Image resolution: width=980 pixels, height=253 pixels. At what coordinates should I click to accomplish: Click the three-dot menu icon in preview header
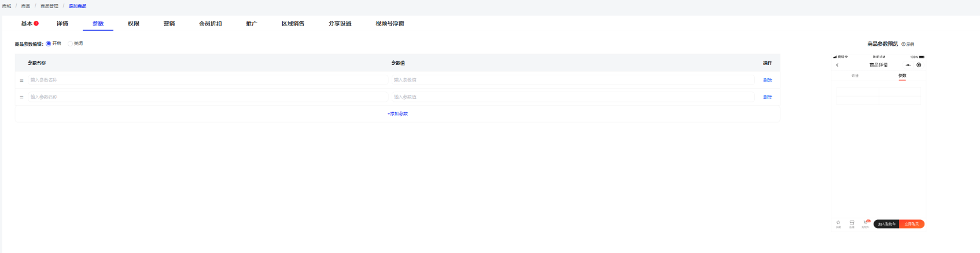[908, 65]
